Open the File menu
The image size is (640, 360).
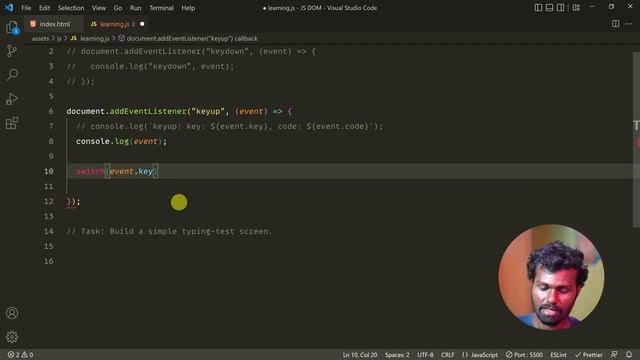[x=26, y=8]
